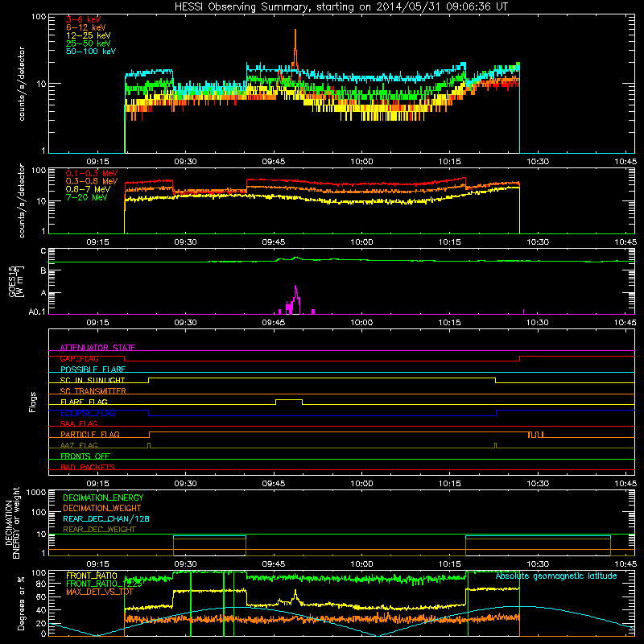Click the GOES class C axis label
644x644 pixels.
point(43,251)
